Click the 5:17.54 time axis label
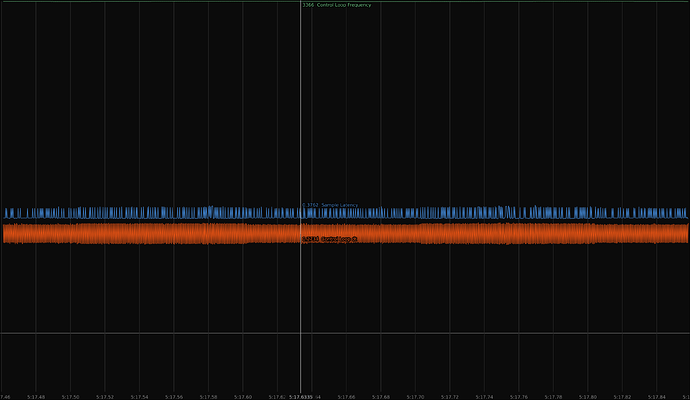The height and width of the screenshot is (400, 690). click(x=139, y=397)
